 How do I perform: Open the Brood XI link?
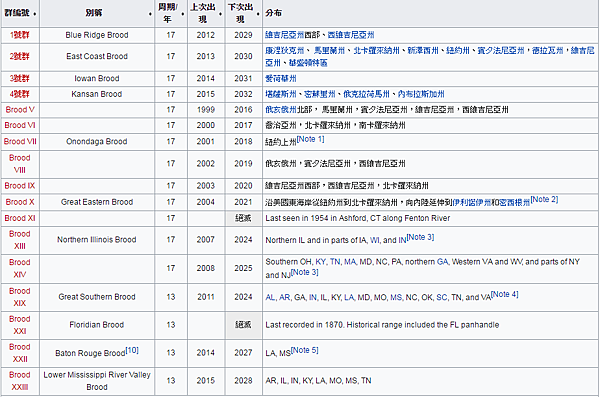click(20, 218)
